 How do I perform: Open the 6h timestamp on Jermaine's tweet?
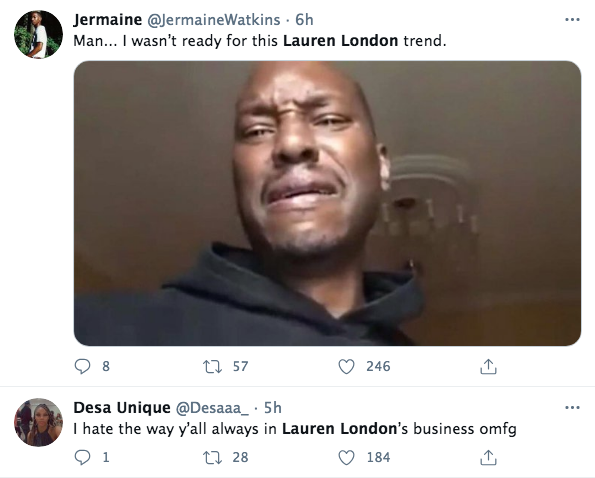click(304, 20)
